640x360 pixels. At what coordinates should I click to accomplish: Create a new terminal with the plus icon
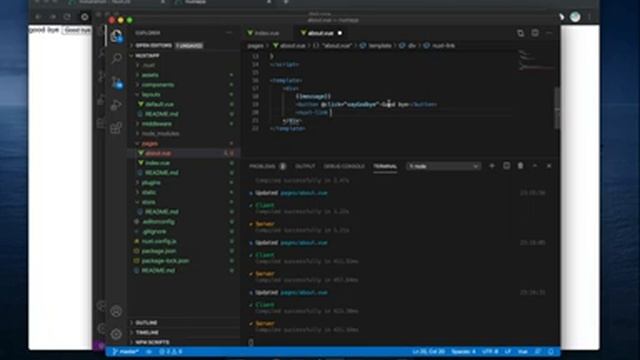pyautogui.click(x=492, y=166)
